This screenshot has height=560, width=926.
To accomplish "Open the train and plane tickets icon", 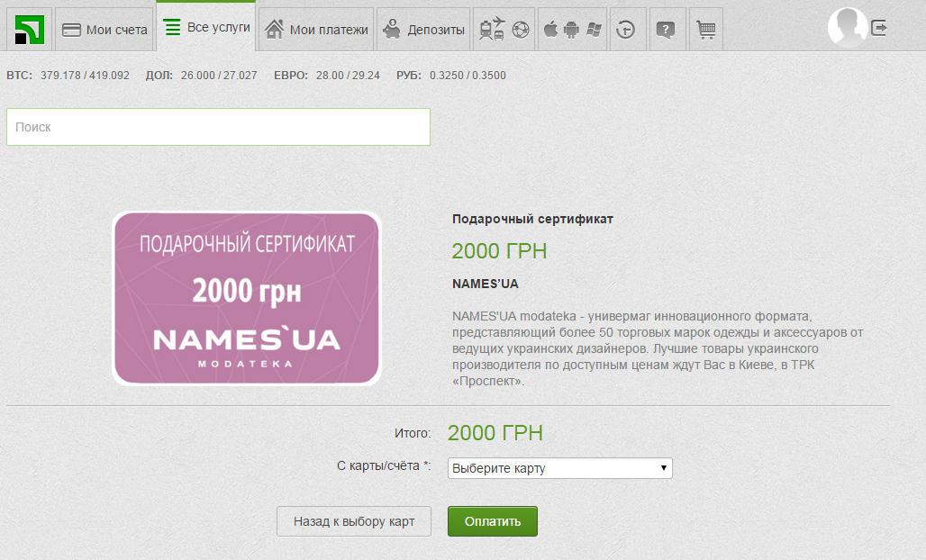I will tap(504, 30).
